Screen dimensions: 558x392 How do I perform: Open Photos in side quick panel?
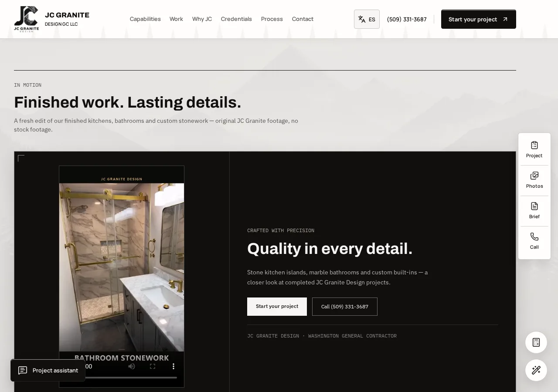tap(534, 180)
